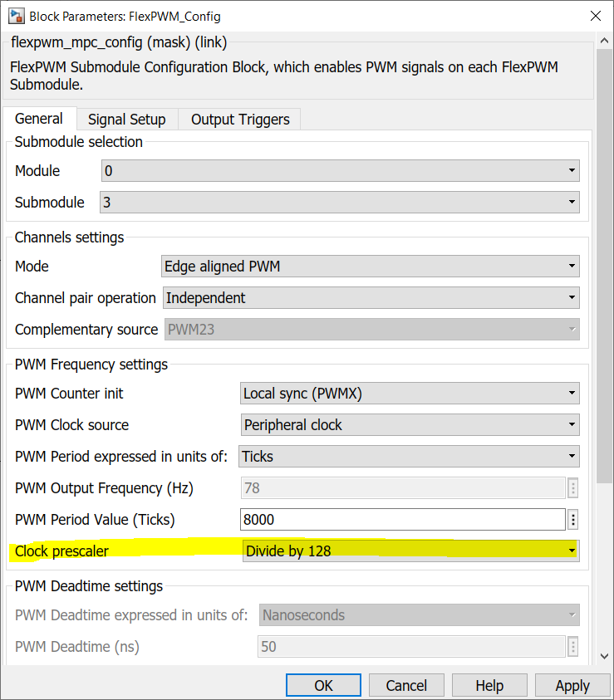Click the three-dot icon beside PWM Output Frequency

click(x=572, y=488)
